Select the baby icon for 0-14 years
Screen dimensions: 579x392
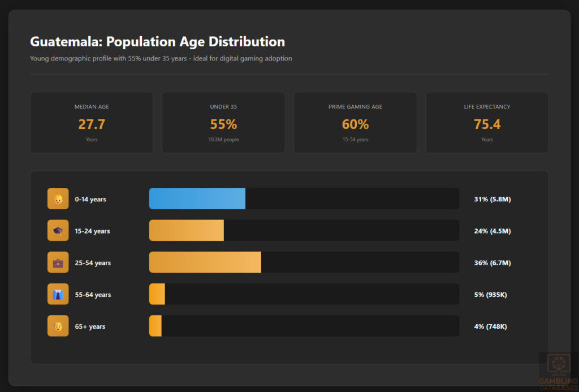(x=58, y=199)
